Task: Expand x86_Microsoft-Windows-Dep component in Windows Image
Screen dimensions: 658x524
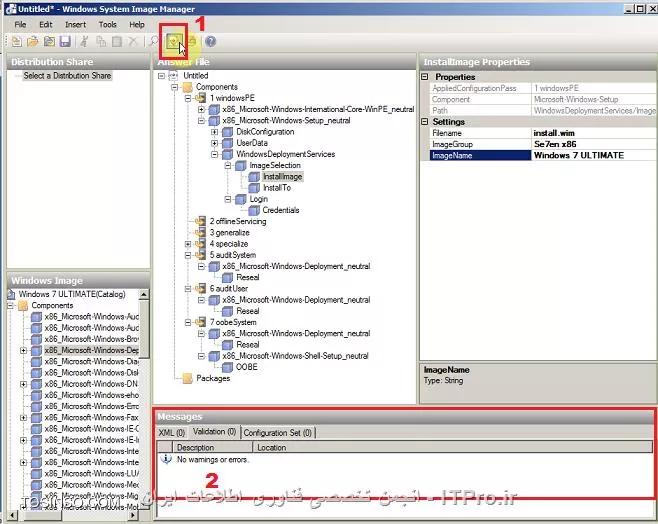Action: pyautogui.click(x=24, y=350)
